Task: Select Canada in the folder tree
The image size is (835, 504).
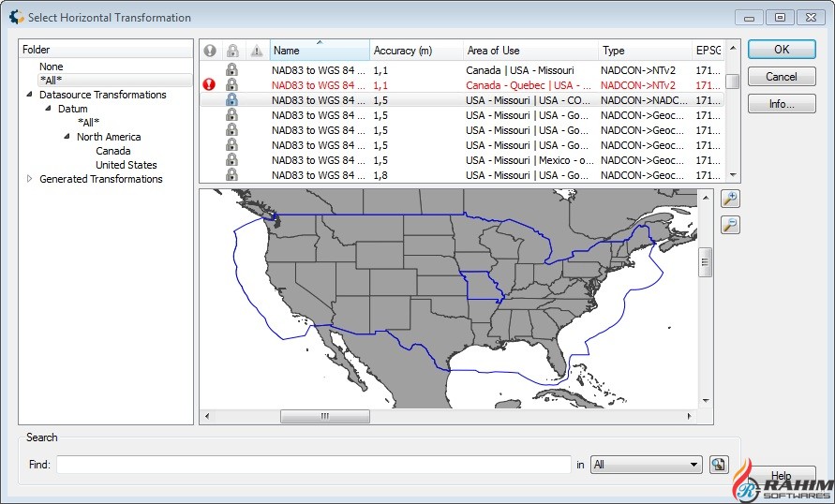Action: click(x=112, y=151)
